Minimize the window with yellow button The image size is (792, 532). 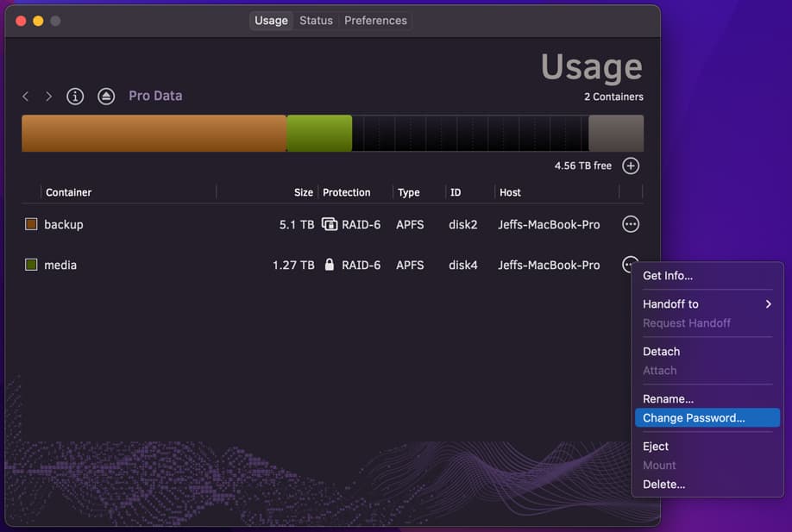coord(38,21)
